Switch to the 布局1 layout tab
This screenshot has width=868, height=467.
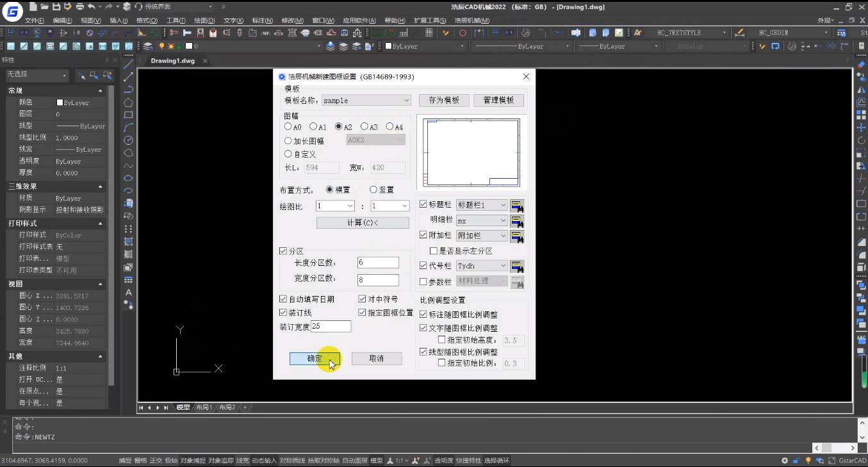pyautogui.click(x=204, y=407)
